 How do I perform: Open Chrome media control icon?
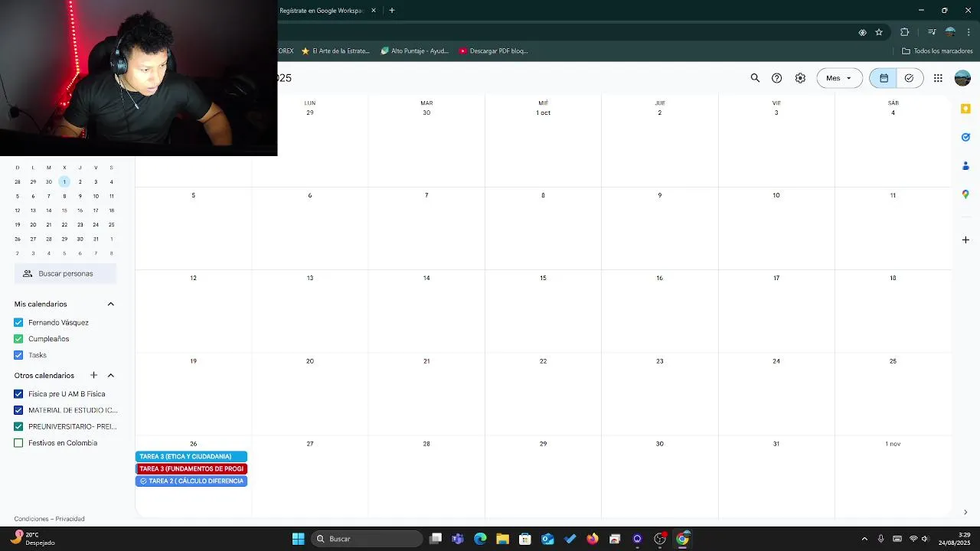point(932,32)
